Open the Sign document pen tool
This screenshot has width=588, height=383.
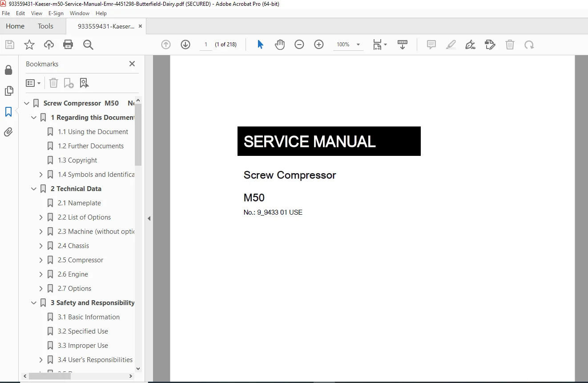pos(471,45)
